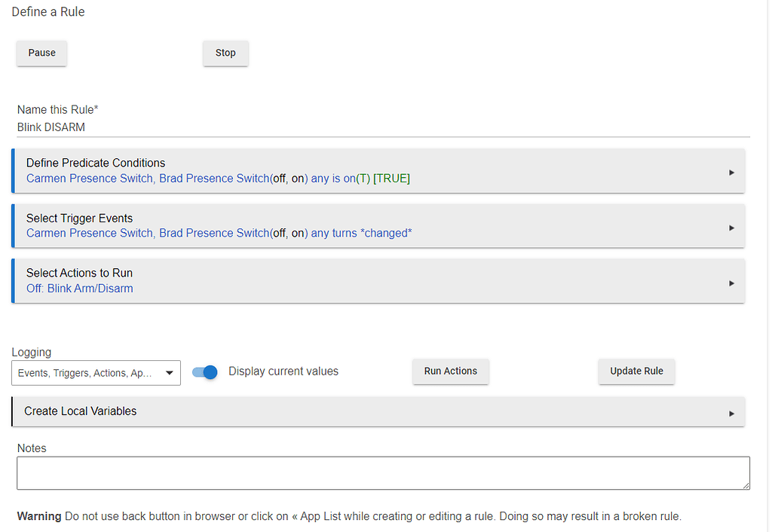Click the arrow icon on Create Local Variables
Viewport: 772px width, 532px height.
coord(731,414)
